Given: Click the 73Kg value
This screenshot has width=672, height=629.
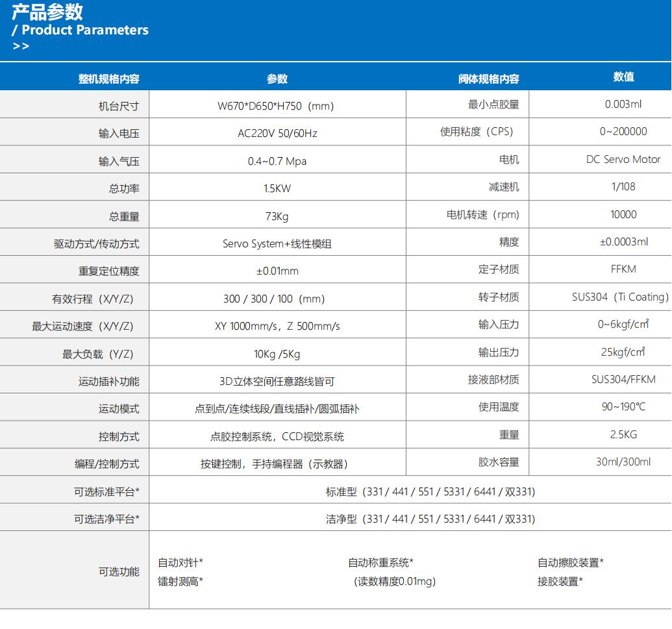Looking at the screenshot, I should tap(277, 216).
